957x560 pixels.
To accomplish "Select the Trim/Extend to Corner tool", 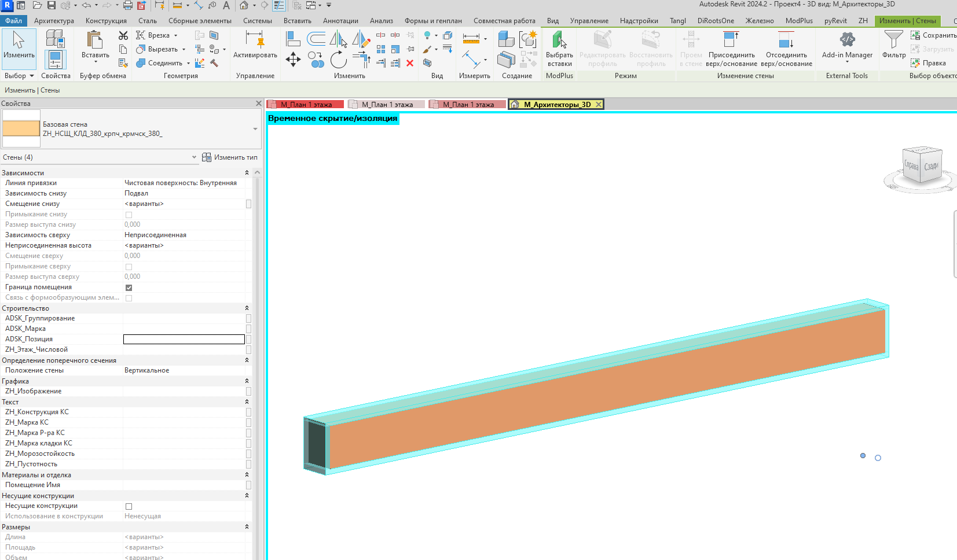I will click(361, 60).
